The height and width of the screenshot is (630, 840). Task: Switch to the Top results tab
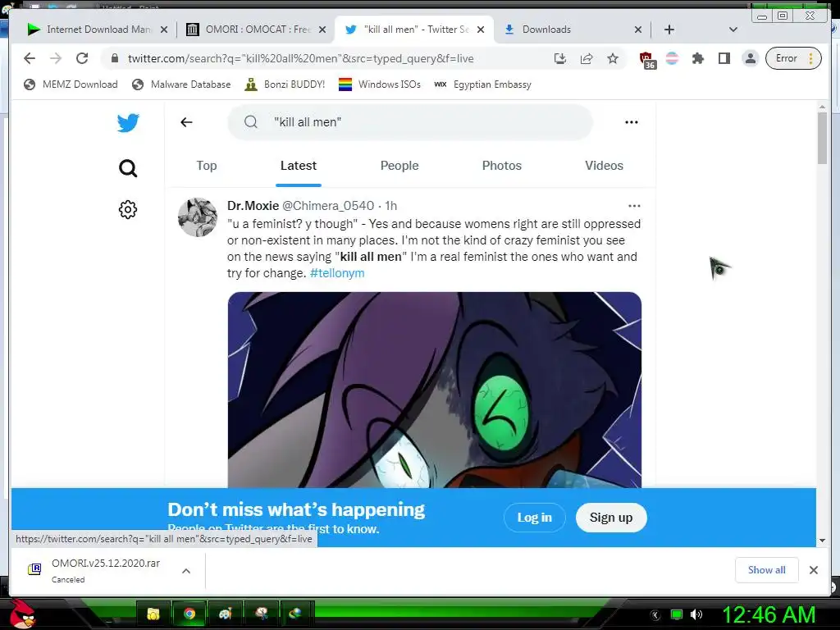pos(206,166)
